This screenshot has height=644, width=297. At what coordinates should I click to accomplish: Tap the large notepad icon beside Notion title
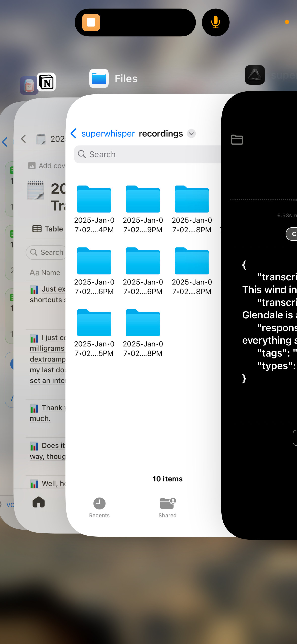coord(35,190)
